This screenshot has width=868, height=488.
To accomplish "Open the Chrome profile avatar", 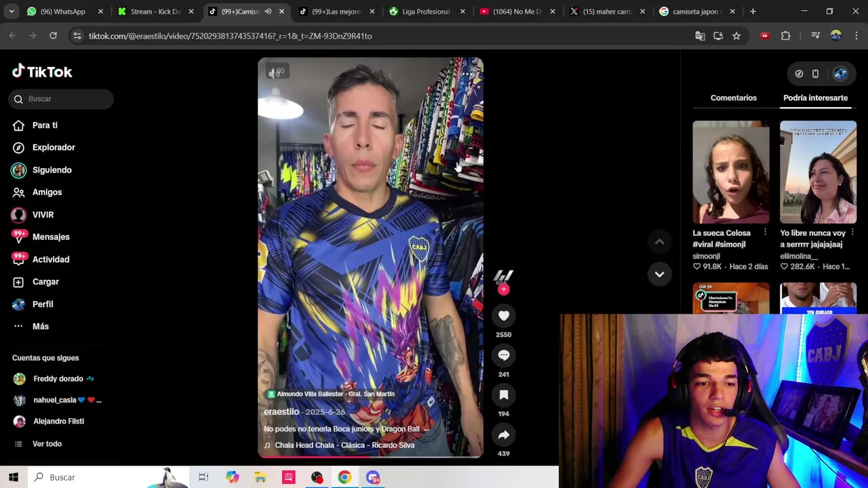I will coord(835,36).
